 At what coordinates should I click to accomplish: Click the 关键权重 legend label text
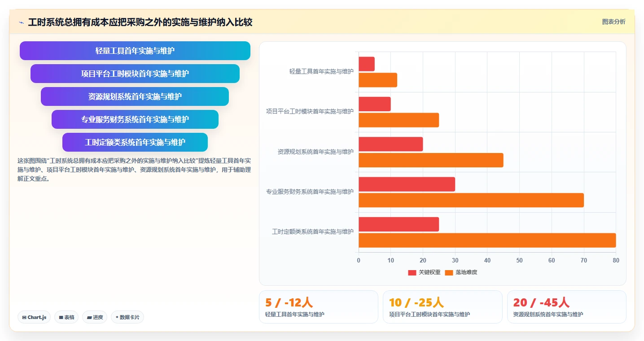[x=429, y=272]
